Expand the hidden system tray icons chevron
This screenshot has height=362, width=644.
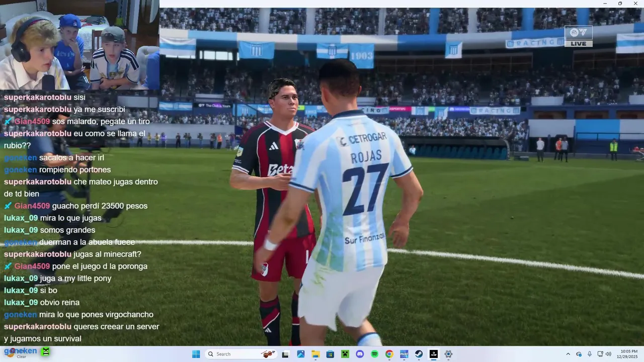[568, 354]
